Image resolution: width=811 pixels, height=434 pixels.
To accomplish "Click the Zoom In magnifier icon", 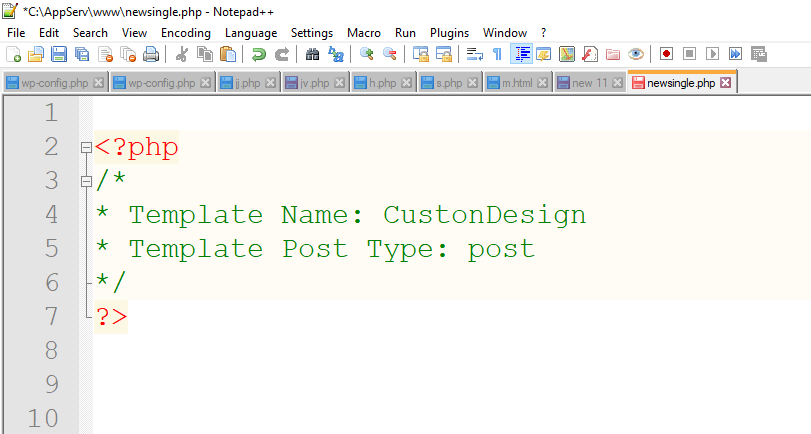I will pos(367,54).
